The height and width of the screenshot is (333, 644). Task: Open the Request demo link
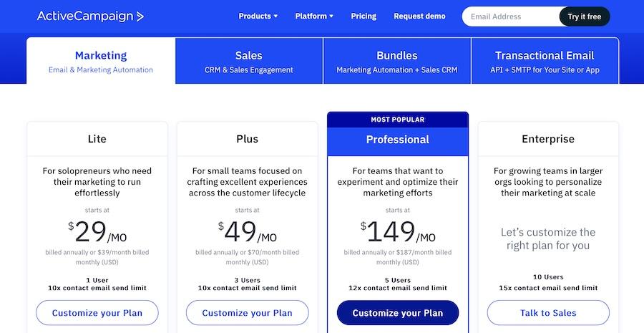pos(419,16)
